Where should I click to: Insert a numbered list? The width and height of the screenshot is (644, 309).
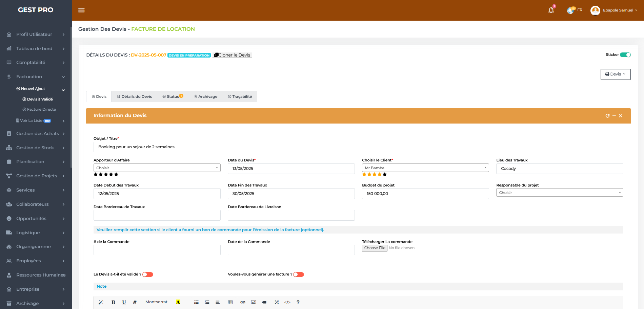coord(207,302)
